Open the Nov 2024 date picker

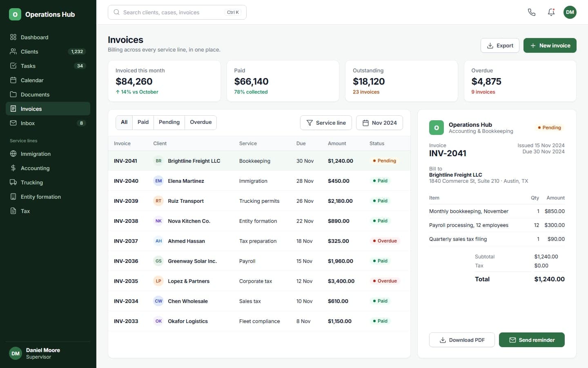pyautogui.click(x=379, y=123)
